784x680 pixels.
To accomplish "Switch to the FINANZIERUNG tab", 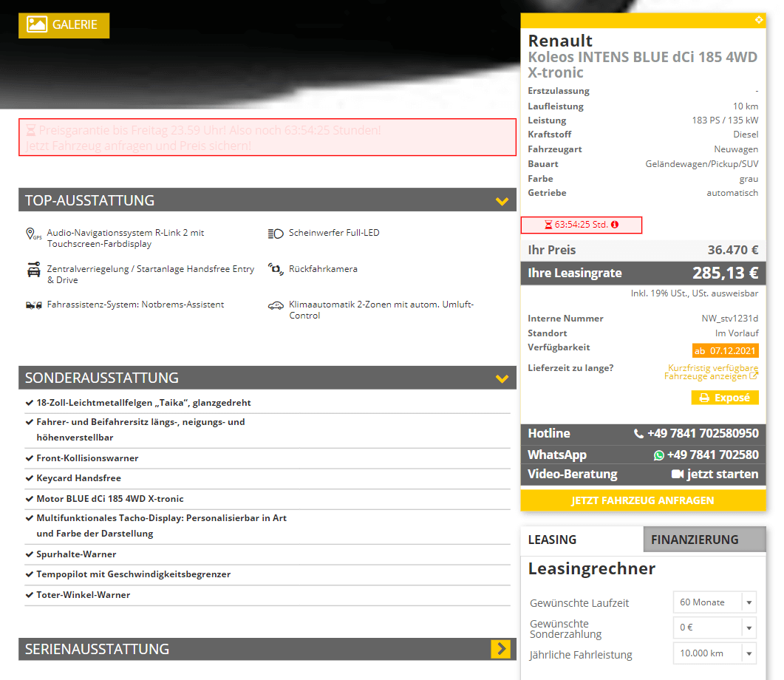I will [704, 540].
